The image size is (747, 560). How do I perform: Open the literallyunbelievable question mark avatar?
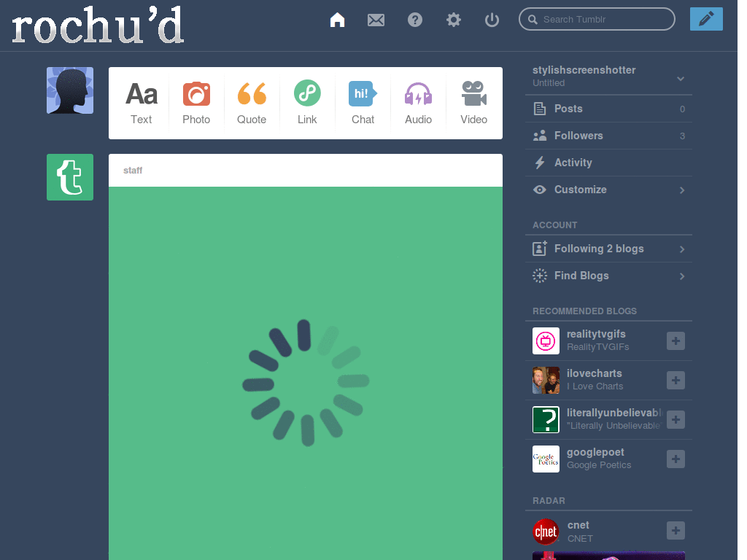tap(546, 419)
